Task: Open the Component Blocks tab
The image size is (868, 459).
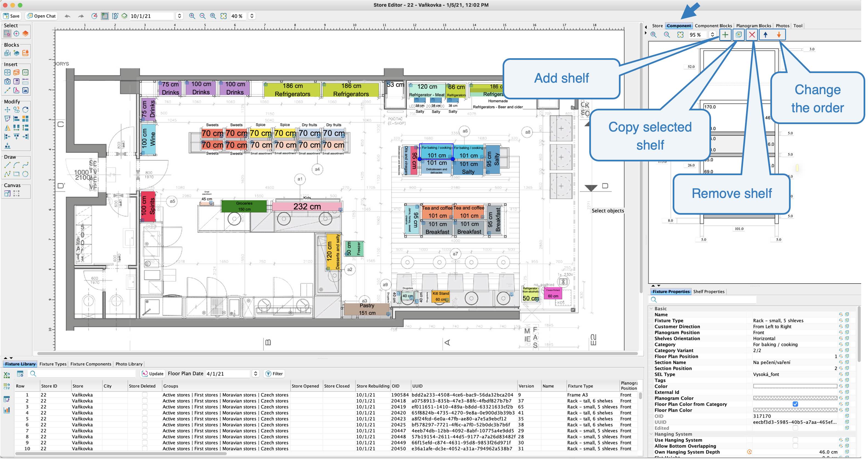Action: (713, 26)
